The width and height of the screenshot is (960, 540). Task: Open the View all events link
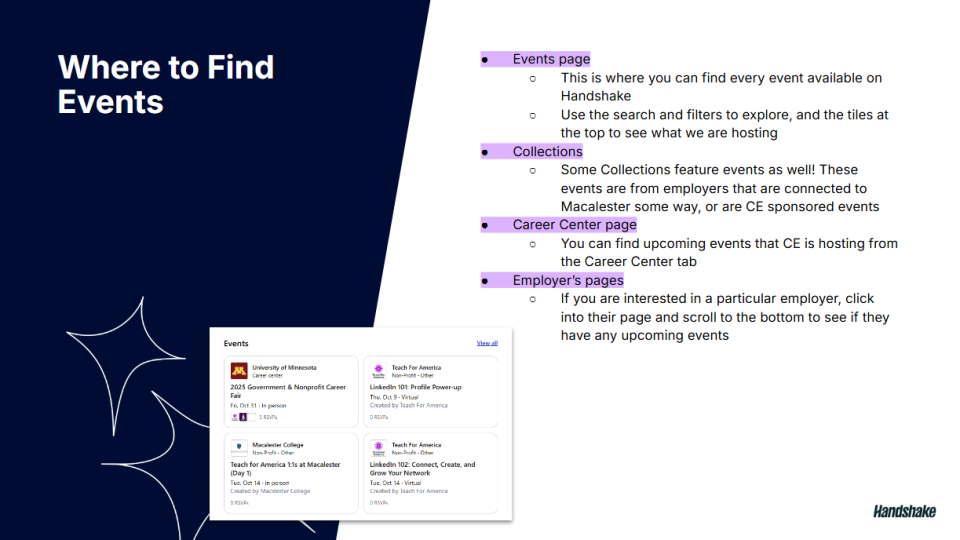[487, 343]
